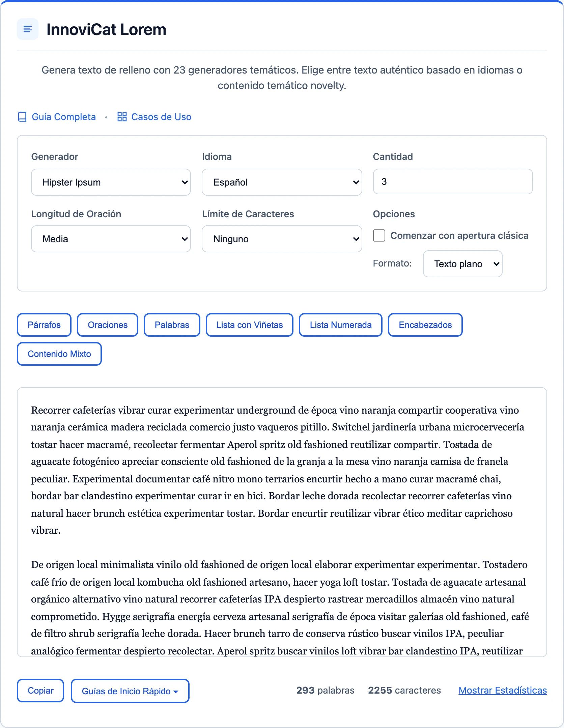564x728 pixels.
Task: Click caret arrow on Guías de Inicio Rápido
Action: pyautogui.click(x=176, y=692)
